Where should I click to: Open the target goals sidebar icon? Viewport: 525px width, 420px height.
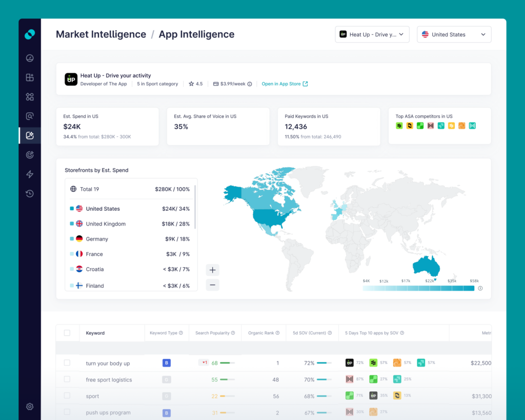point(30,154)
